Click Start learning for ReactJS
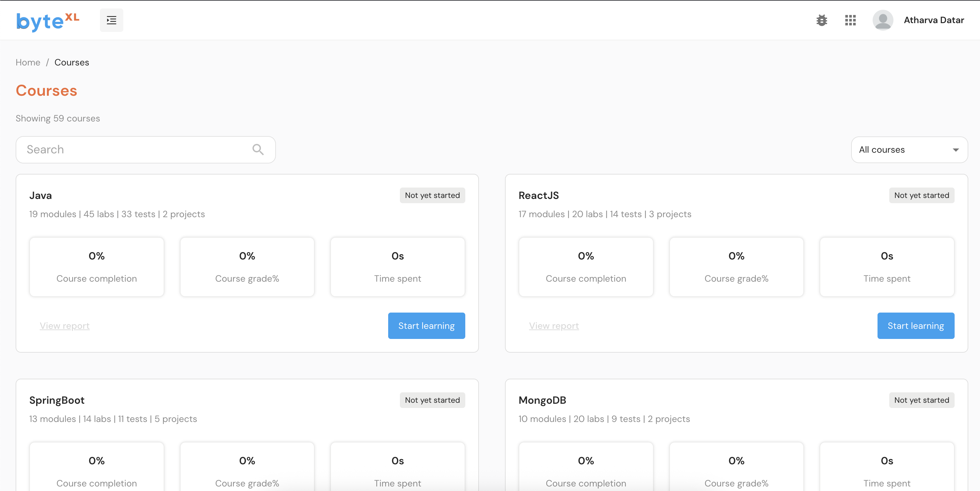 [x=915, y=326]
